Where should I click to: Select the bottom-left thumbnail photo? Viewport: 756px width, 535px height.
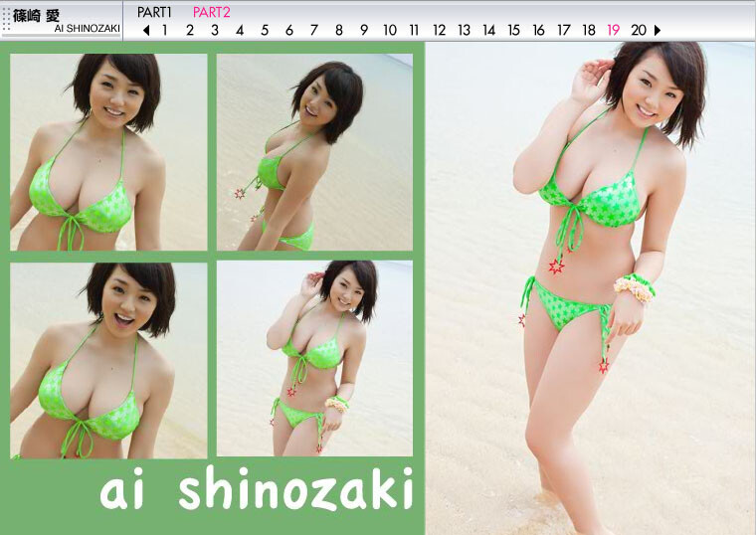(108, 359)
